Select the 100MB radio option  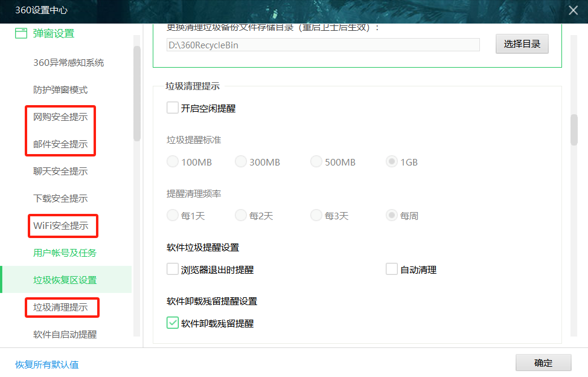(173, 162)
